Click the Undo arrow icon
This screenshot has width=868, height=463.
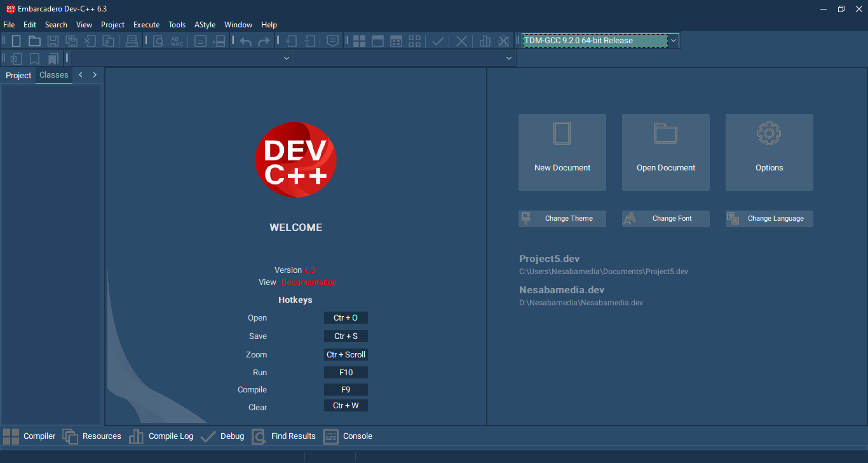tap(245, 41)
